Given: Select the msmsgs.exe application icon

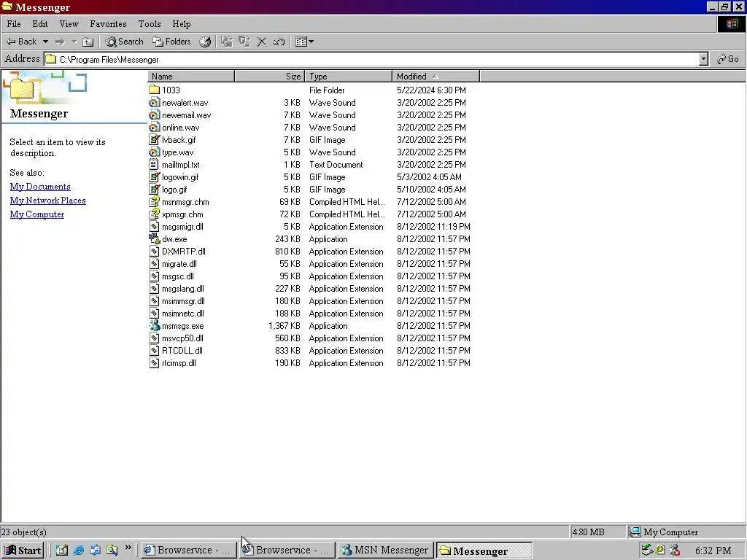Looking at the screenshot, I should (154, 325).
